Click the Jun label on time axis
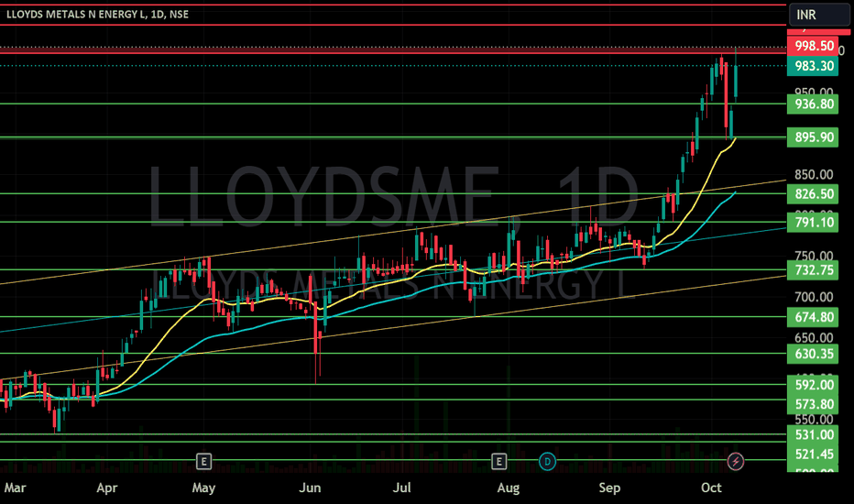Viewport: 854px width, 504px height. click(310, 488)
